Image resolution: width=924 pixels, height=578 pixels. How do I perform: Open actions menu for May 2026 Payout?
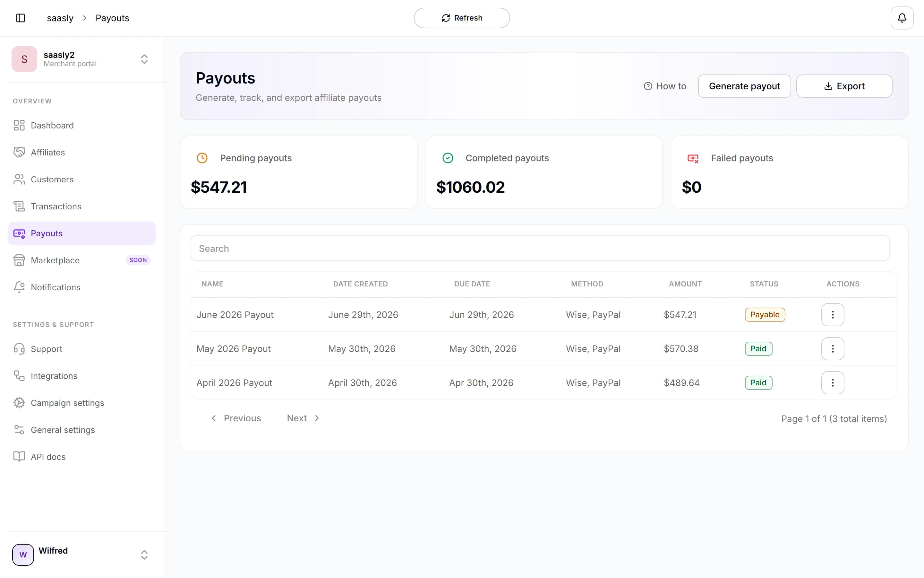(x=833, y=349)
